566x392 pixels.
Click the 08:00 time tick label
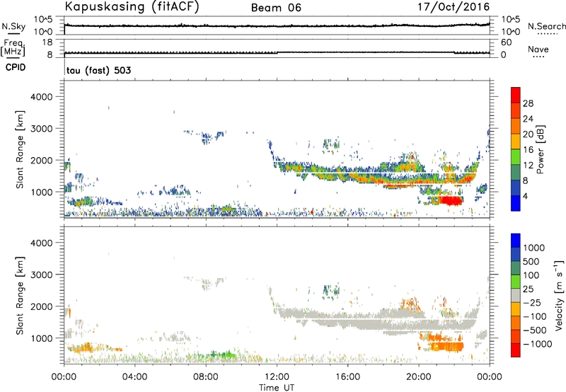click(x=206, y=377)
